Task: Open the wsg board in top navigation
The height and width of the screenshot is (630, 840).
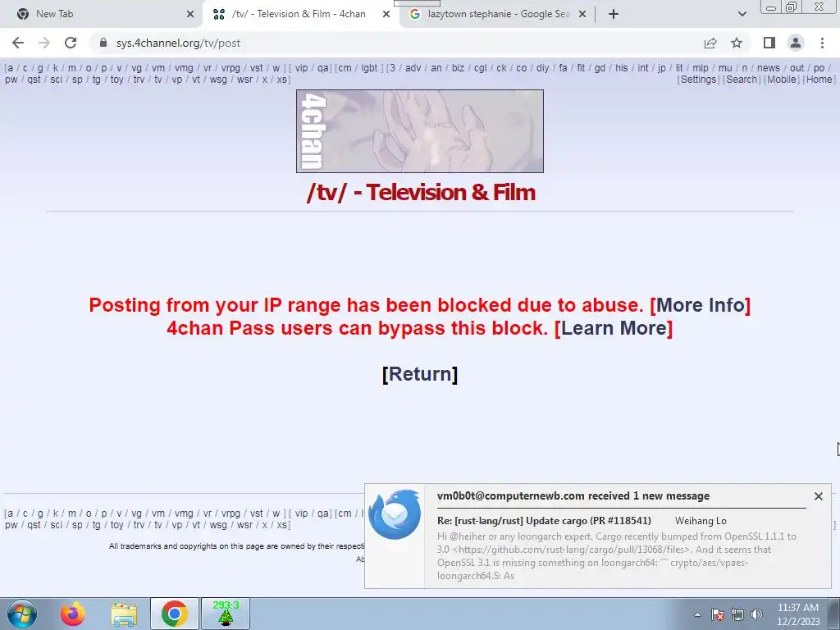Action: pos(218,80)
